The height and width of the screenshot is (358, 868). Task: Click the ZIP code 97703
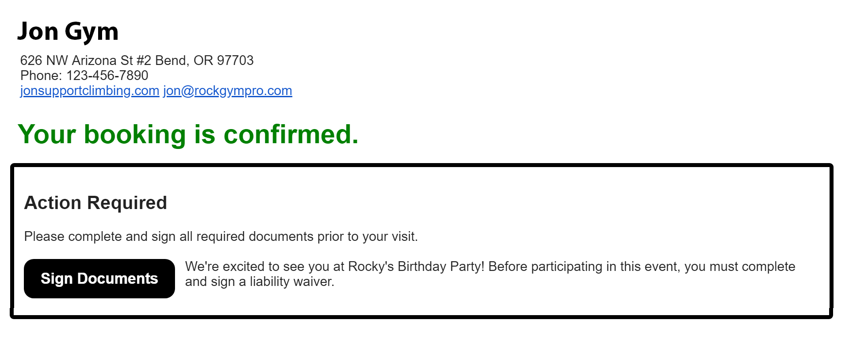235,60
